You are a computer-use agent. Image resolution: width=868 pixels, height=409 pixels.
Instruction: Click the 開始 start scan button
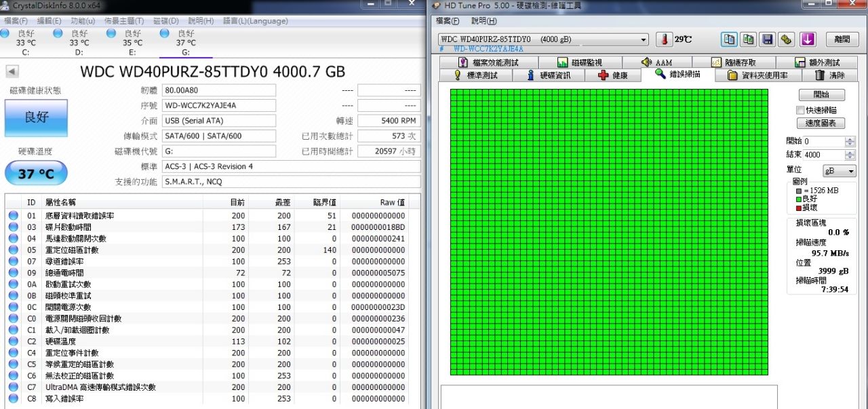pyautogui.click(x=821, y=95)
